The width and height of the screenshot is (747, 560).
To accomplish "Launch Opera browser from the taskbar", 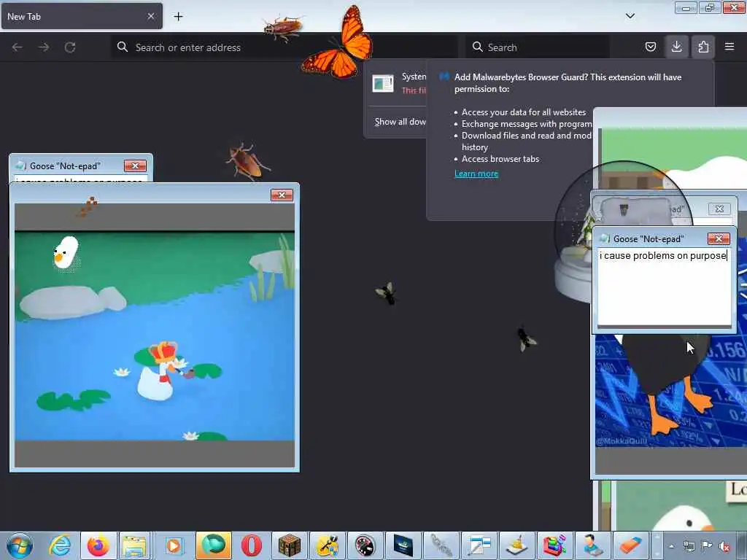I will coord(251,545).
